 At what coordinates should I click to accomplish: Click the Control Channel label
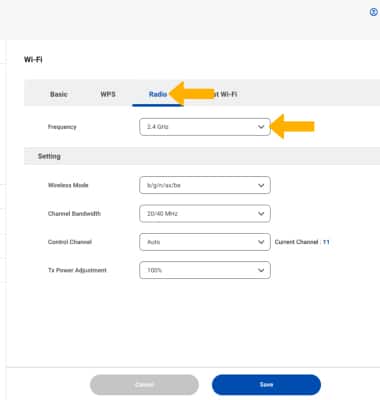(70, 242)
